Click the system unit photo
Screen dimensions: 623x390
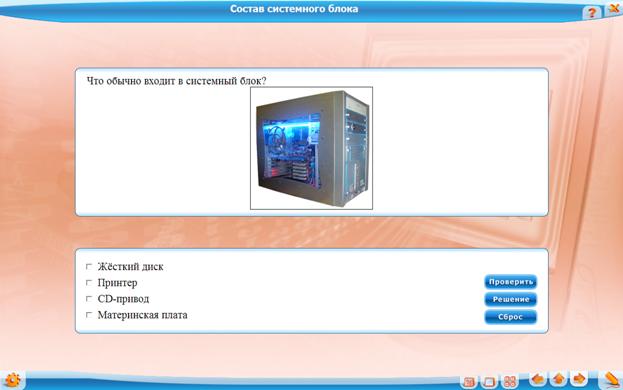312,148
